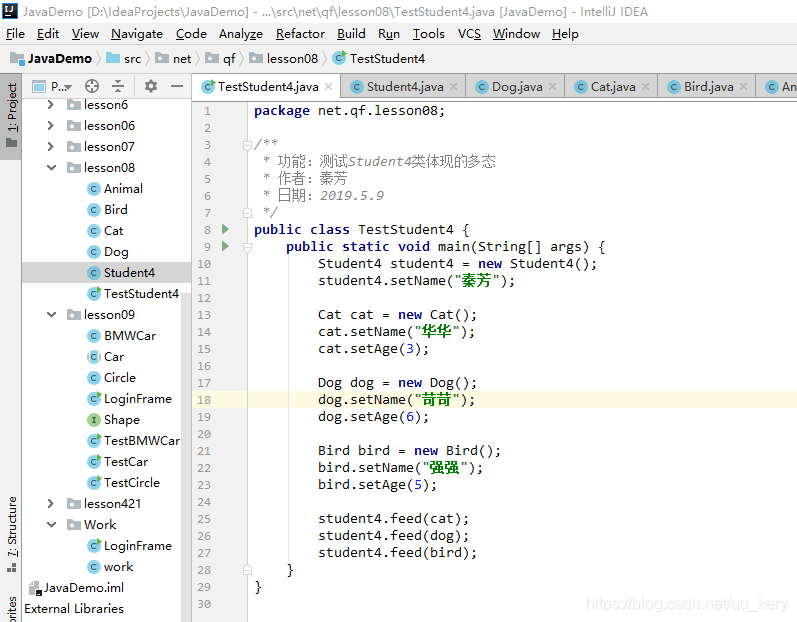797x622 pixels.
Task: Toggle the Structure tool window side tab
Action: pos(11,535)
